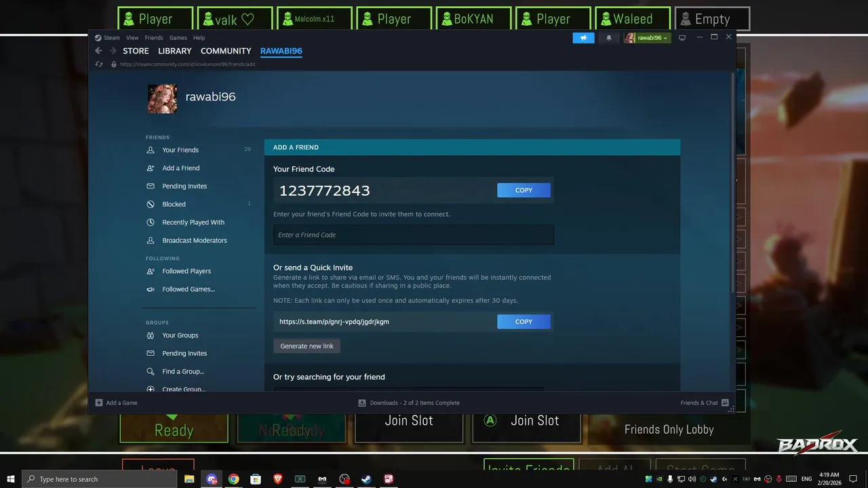868x488 pixels.
Task: Click the valk player slot in lobby
Action: click(236, 19)
